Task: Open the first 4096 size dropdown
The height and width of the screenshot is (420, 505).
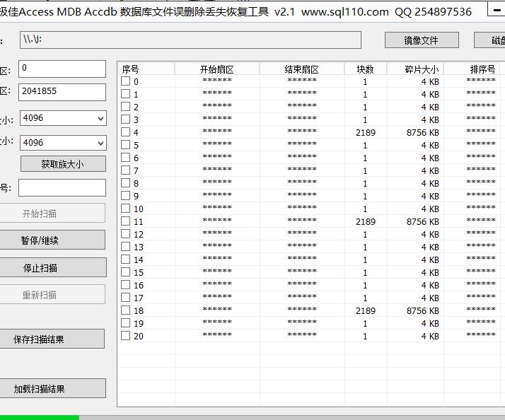Action: coord(101,118)
